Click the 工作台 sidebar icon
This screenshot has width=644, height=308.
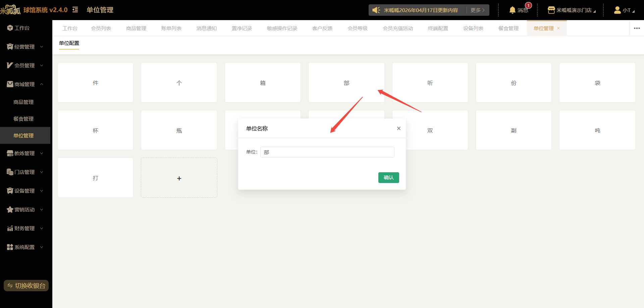[10, 28]
